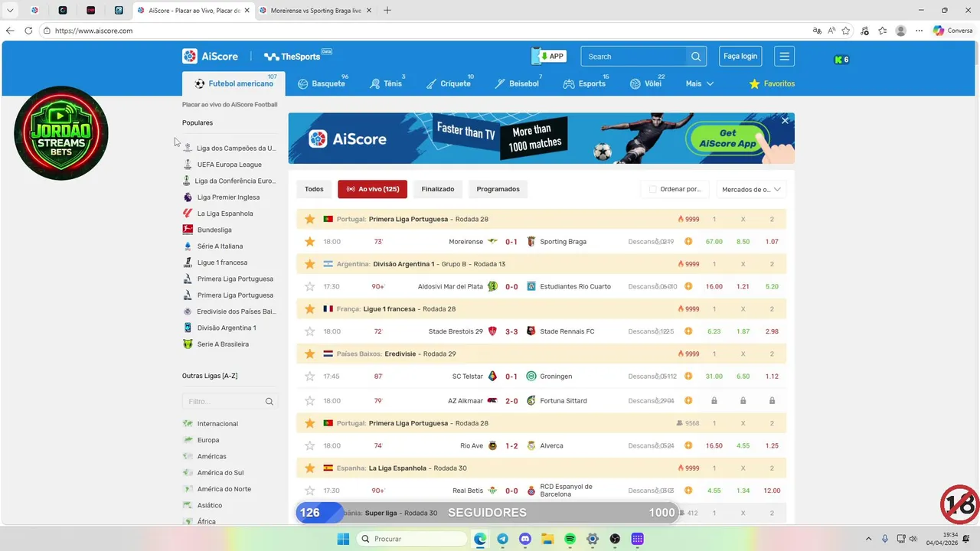Switch to Tênis tab

click(386, 83)
